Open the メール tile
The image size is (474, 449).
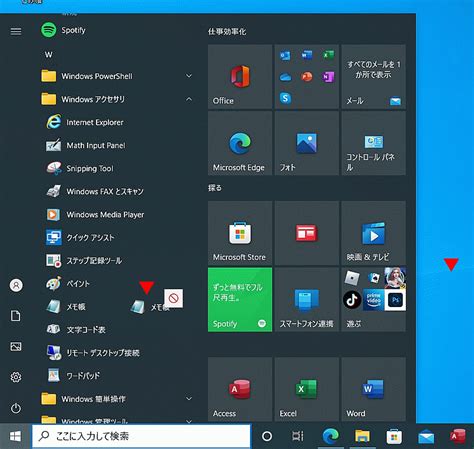373,77
